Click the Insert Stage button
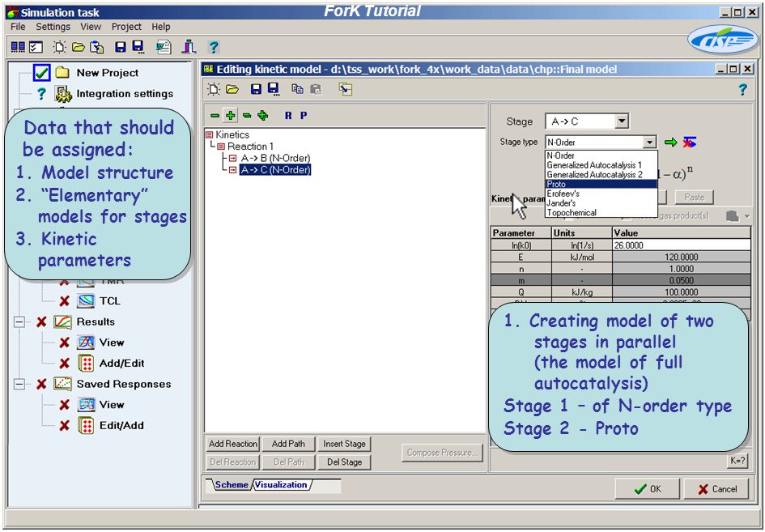 pyautogui.click(x=344, y=444)
